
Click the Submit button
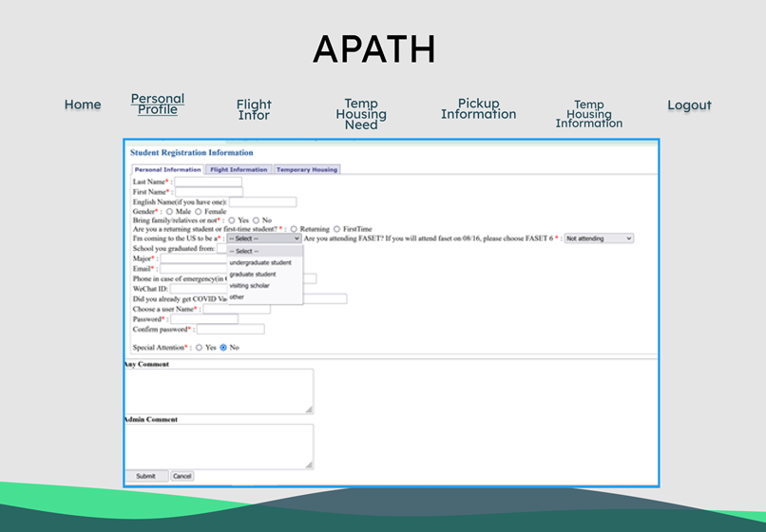coord(146,476)
